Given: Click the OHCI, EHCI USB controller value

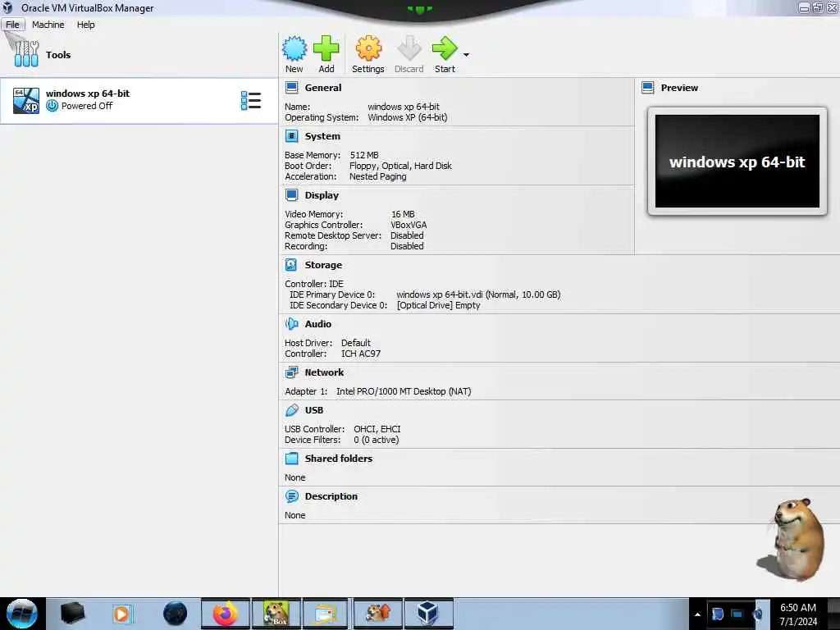Looking at the screenshot, I should (377, 429).
